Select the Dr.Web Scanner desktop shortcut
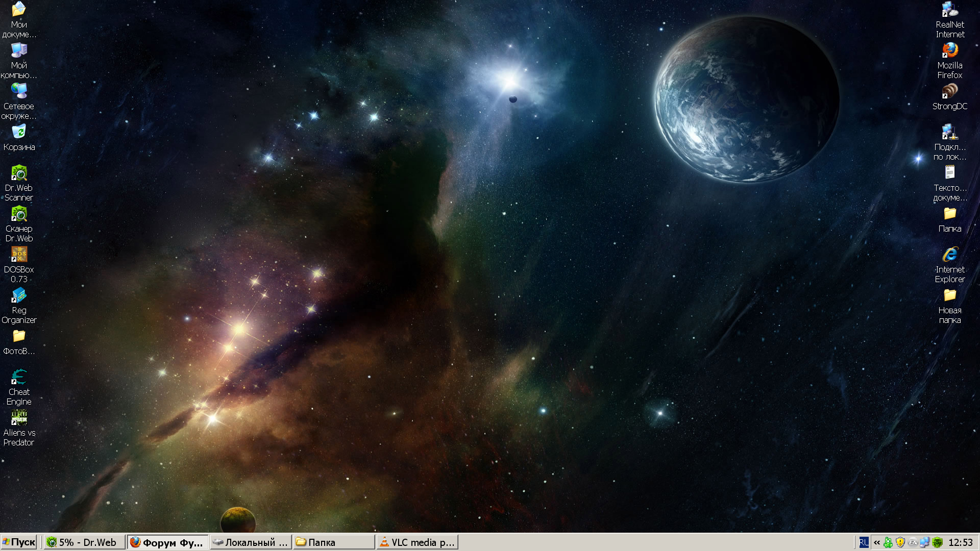980x551 pixels. [x=19, y=173]
